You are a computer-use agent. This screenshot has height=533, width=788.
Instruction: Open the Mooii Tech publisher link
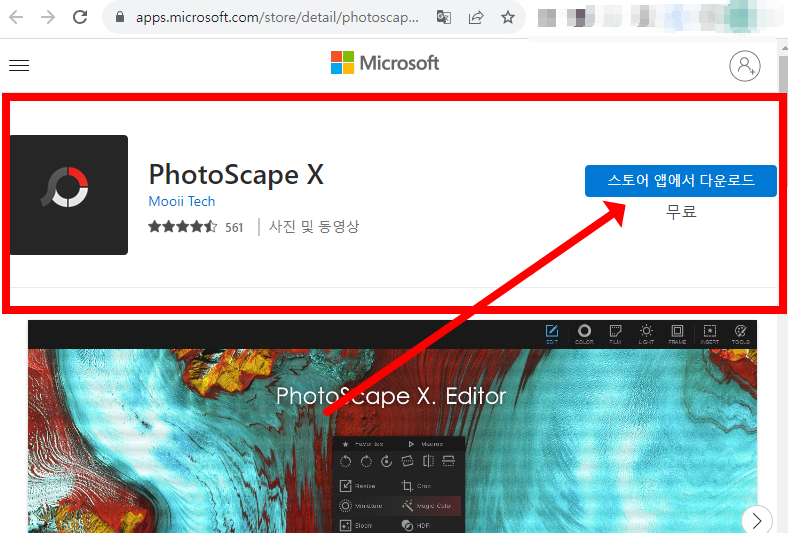tap(182, 201)
